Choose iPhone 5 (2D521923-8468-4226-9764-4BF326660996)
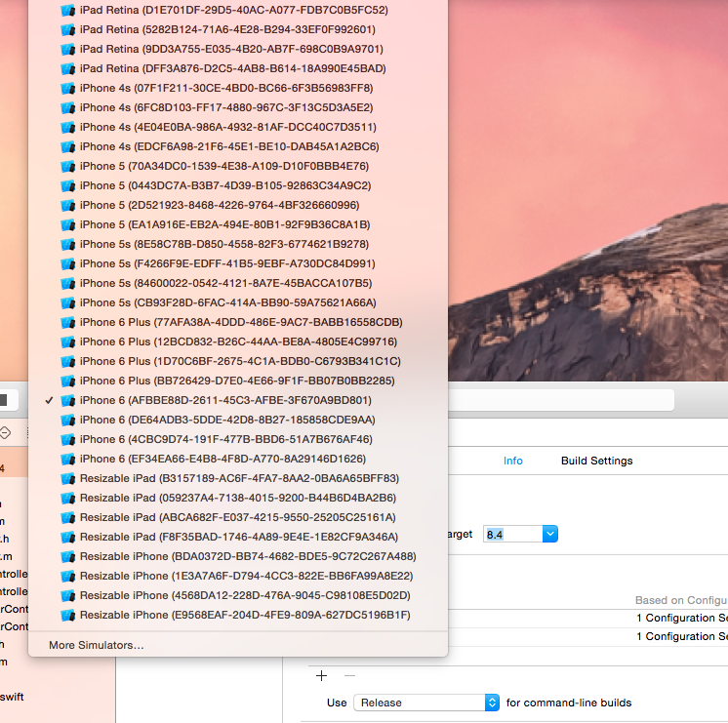The height and width of the screenshot is (723, 728). 238,205
